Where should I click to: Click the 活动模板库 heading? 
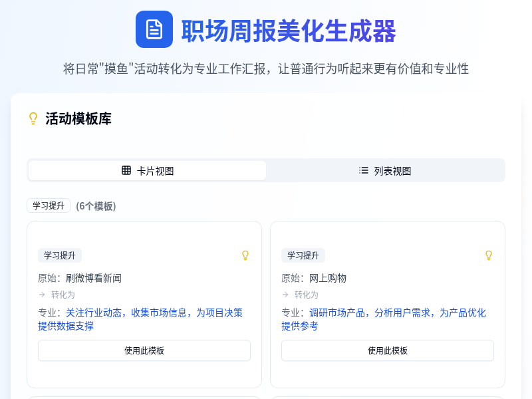tap(78, 119)
